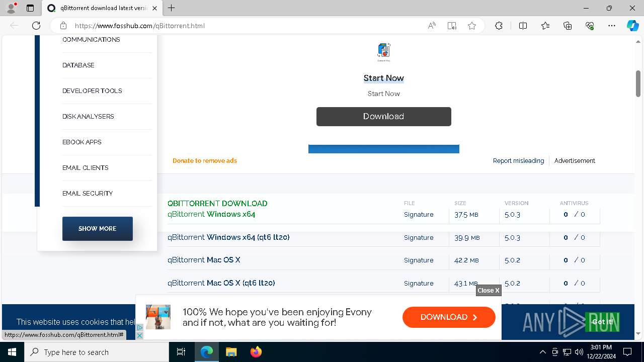Screen dimensions: 644x362
Task: Select EMAIL SECURITY category
Action: pos(88,194)
